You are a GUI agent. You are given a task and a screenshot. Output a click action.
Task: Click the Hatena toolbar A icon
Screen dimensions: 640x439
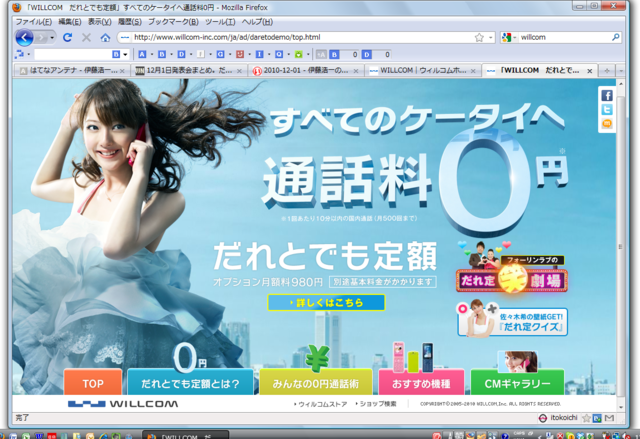[142, 54]
